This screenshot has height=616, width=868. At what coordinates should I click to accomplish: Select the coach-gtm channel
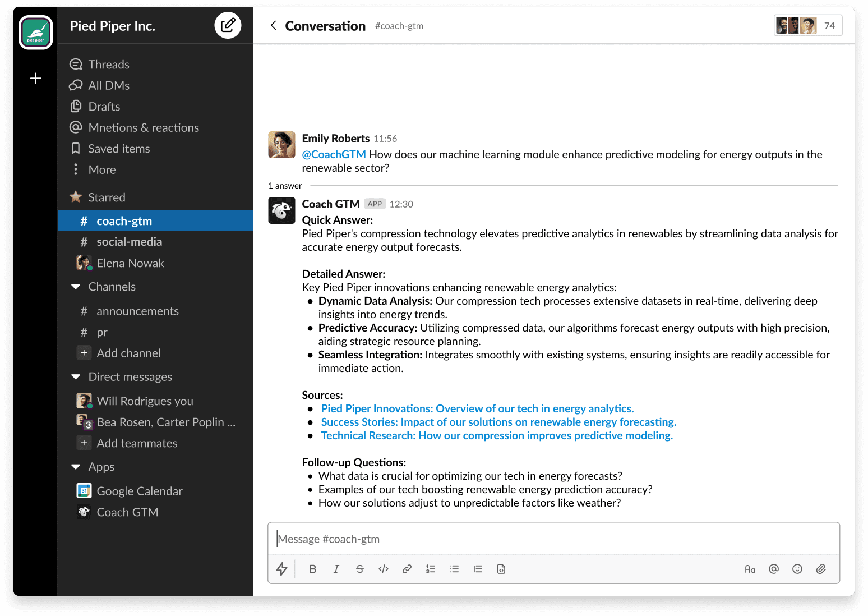[x=155, y=220]
